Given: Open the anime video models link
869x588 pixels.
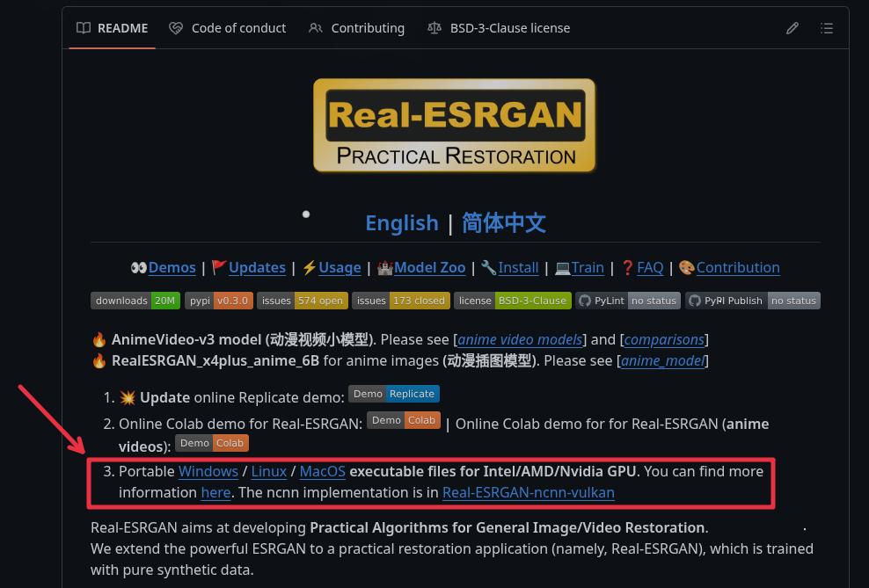Looking at the screenshot, I should point(520,339).
